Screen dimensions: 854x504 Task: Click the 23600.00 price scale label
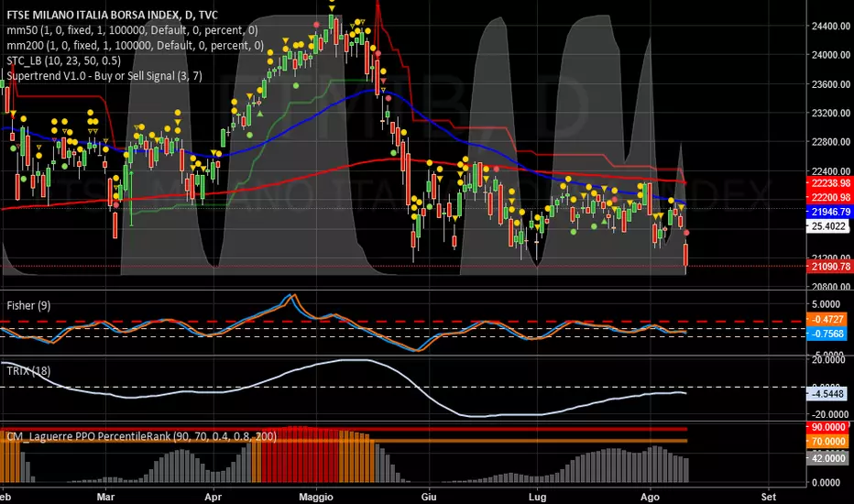(830, 84)
